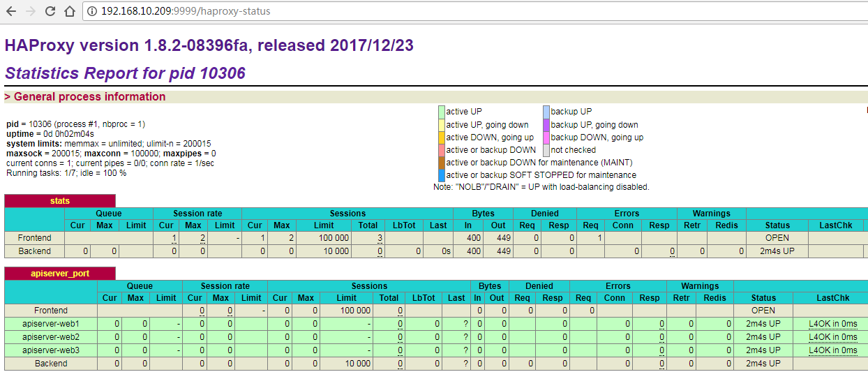Click the backup UP light blue swatch
Screen dimensions: 868x372
[546, 112]
